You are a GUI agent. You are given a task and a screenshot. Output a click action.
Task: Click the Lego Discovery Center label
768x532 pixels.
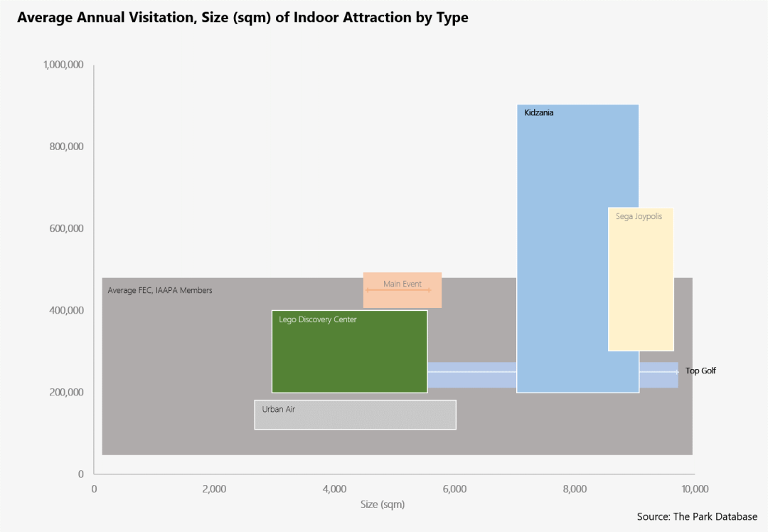pos(317,319)
